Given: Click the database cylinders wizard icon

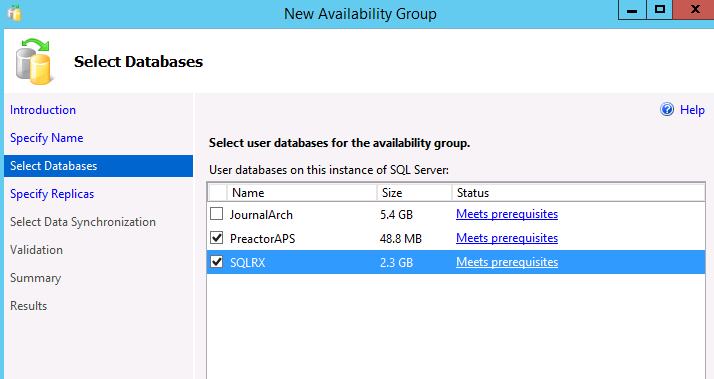Looking at the screenshot, I should point(33,61).
